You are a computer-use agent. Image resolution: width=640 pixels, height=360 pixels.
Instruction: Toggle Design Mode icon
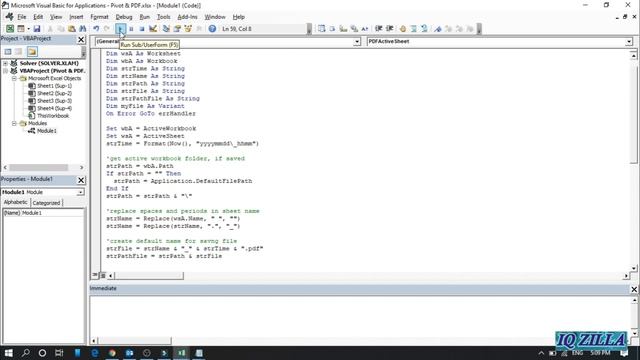click(x=153, y=29)
